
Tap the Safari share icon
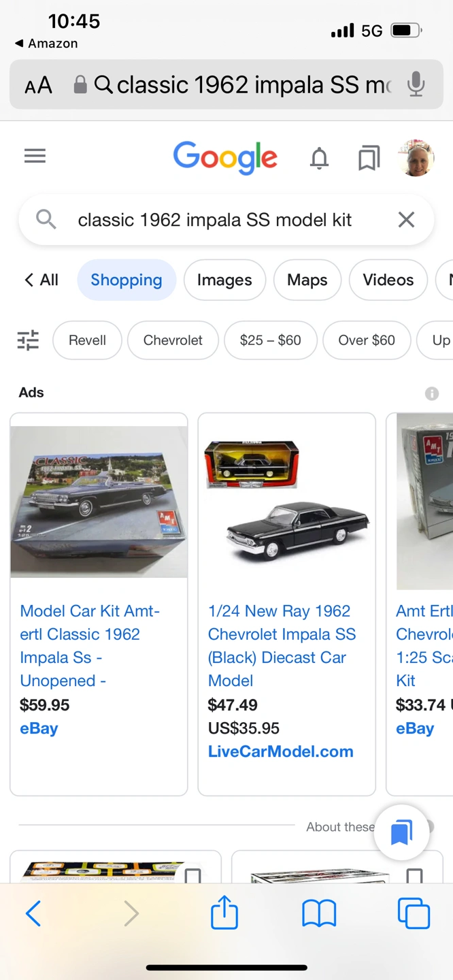coord(224,913)
